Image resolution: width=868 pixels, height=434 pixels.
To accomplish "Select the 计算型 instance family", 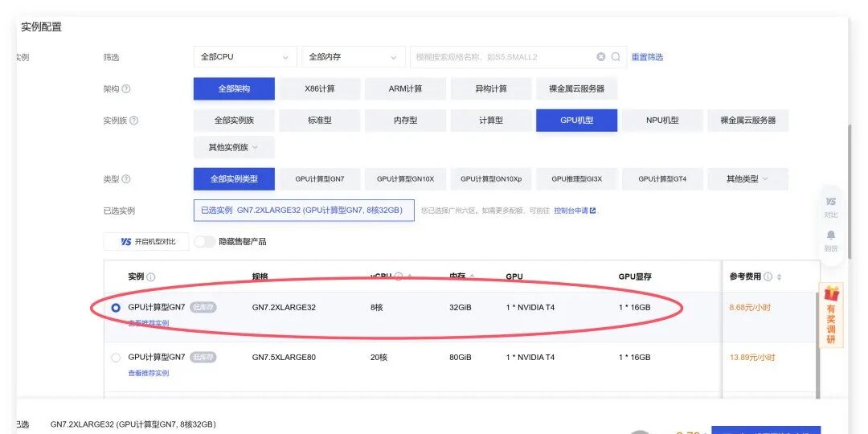I will 491,121.
